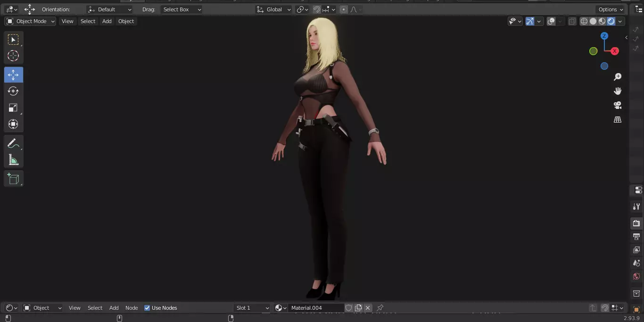Expand the sidebar arrow in viewport
Viewport: 644px width, 322px height.
click(x=626, y=37)
